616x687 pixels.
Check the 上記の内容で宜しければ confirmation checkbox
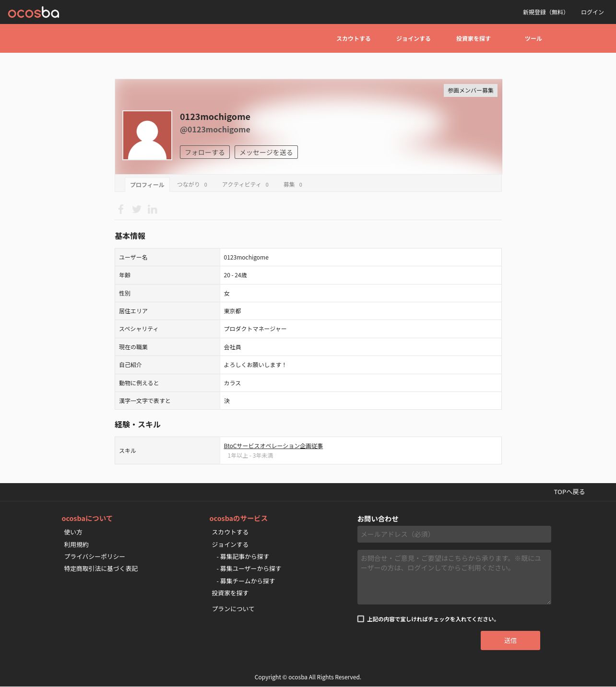click(x=361, y=619)
